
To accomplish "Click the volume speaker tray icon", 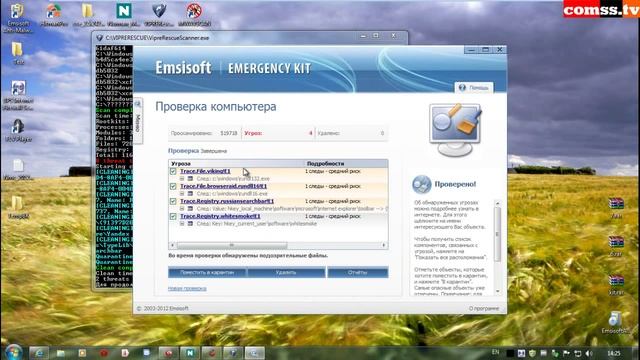I will pyautogui.click(x=589, y=353).
